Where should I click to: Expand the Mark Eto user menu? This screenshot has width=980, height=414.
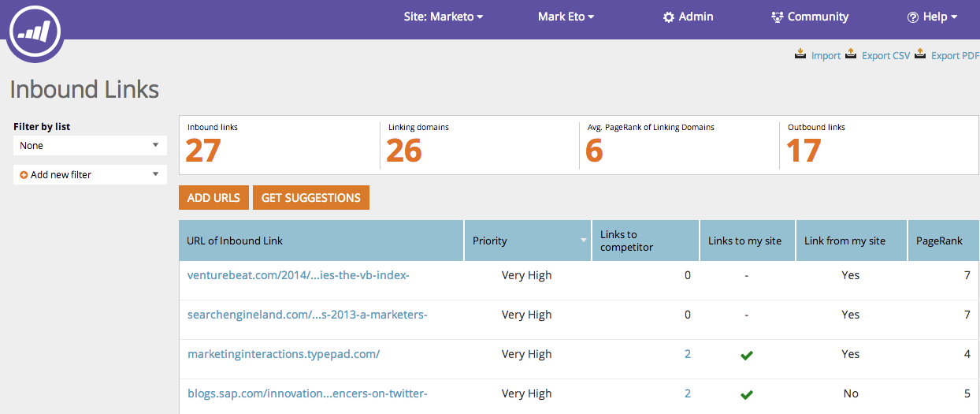[566, 17]
